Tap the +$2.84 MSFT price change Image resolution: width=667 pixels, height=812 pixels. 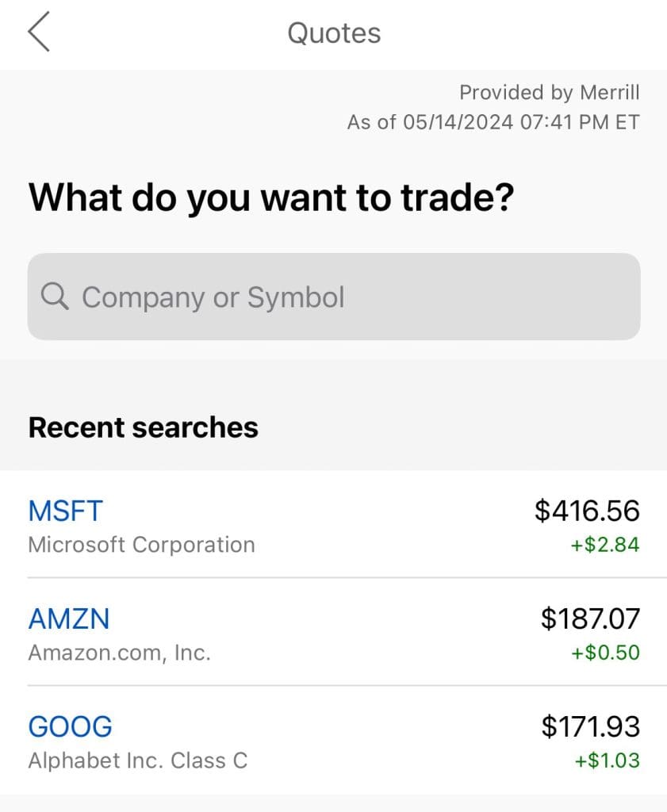click(x=605, y=545)
